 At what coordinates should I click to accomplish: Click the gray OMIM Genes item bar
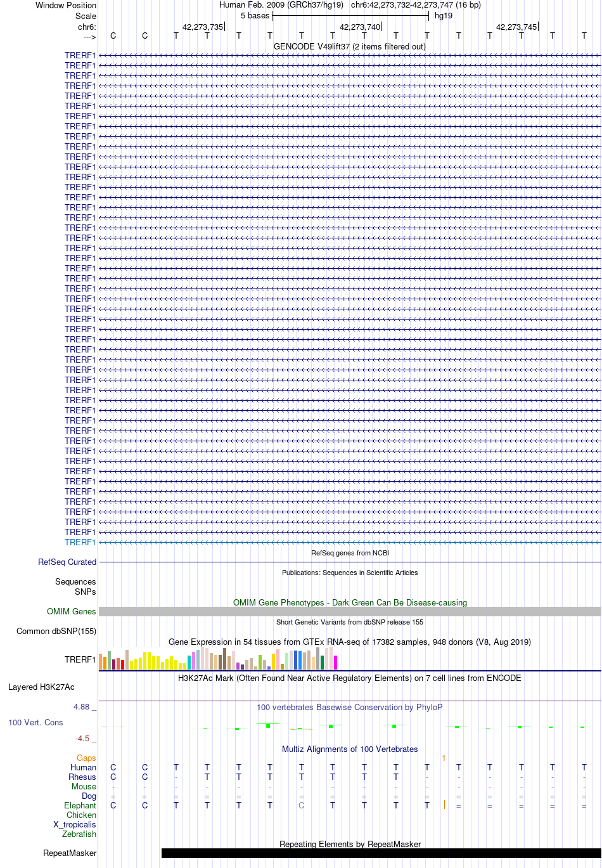pos(350,611)
